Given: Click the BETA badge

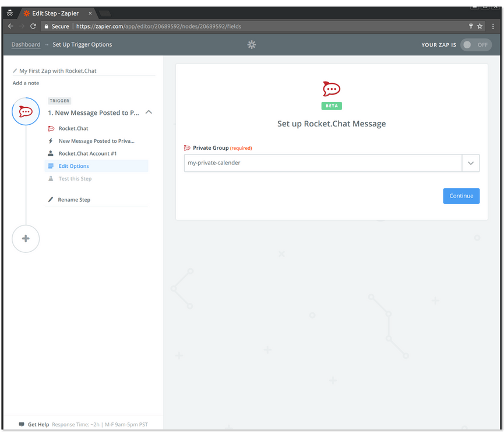Looking at the screenshot, I should [332, 106].
